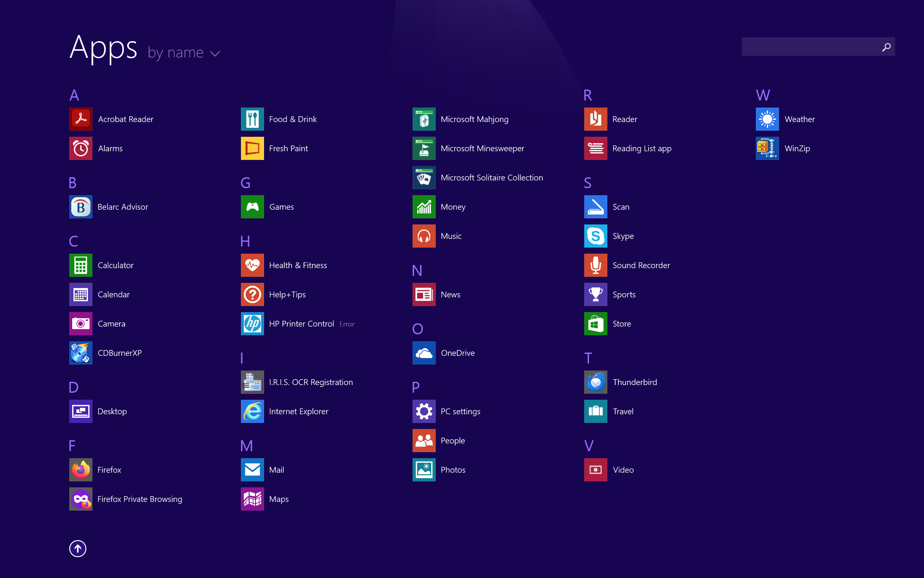Image resolution: width=924 pixels, height=578 pixels.
Task: Open the OneDrive cloud icon
Action: pyautogui.click(x=424, y=353)
